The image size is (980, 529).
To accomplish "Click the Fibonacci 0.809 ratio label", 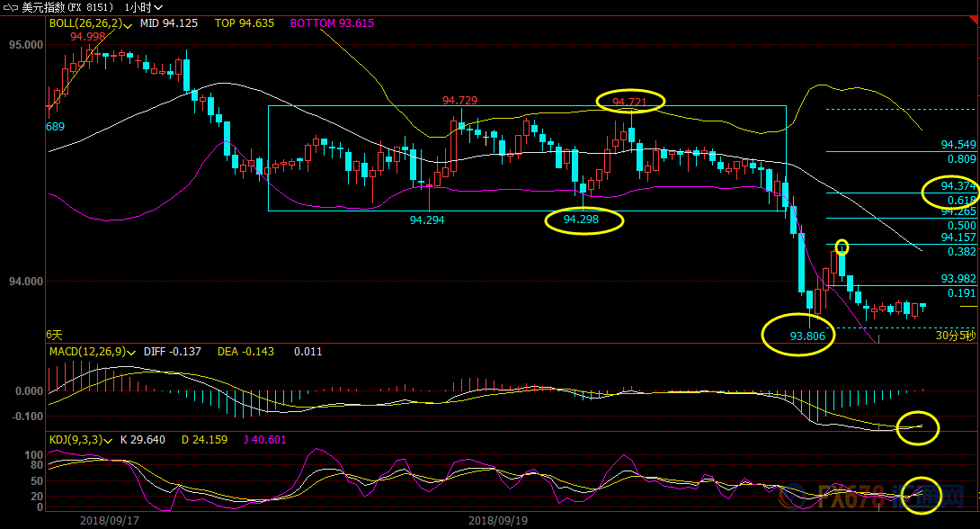I will pyautogui.click(x=961, y=159).
